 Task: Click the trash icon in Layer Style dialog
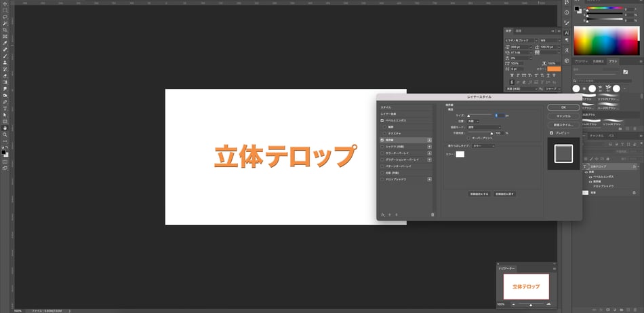432,215
